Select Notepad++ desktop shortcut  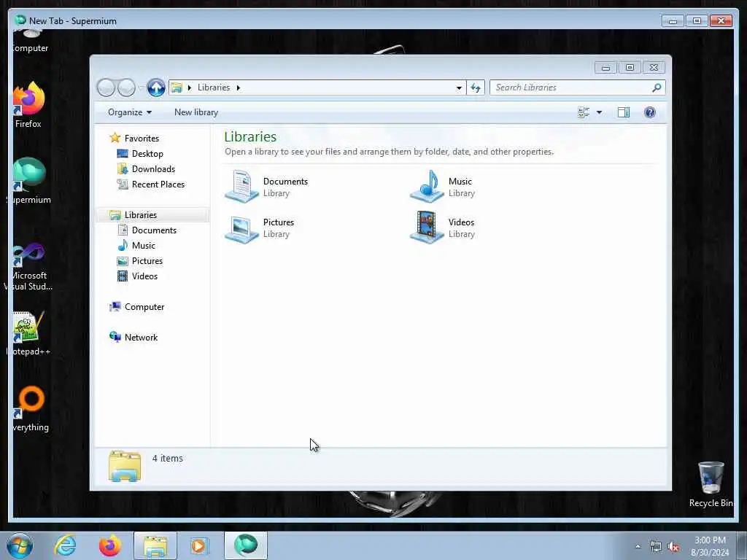click(x=29, y=333)
